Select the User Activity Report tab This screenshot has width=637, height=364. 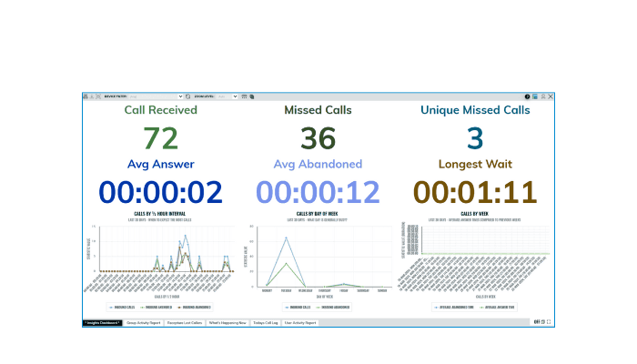(300, 322)
